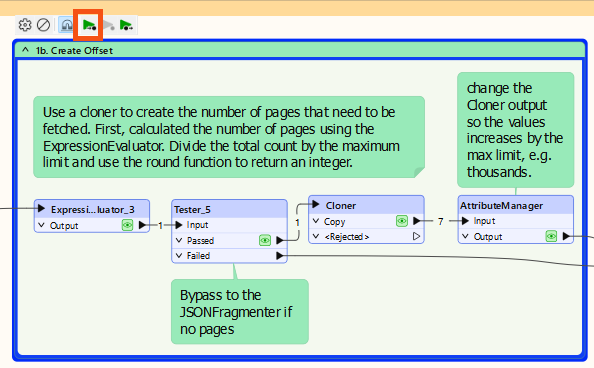Toggle the magnetic bookmark magnet icon
The image size is (594, 368).
point(67,25)
